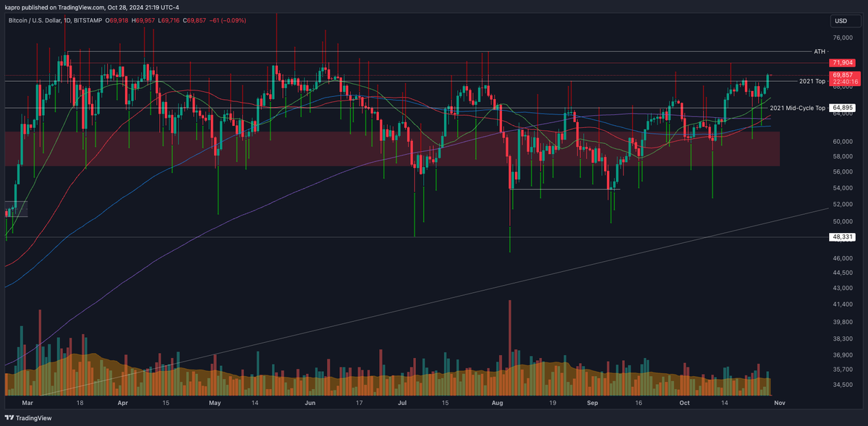
Task: Click the 39,800 price axis label
Action: point(841,322)
